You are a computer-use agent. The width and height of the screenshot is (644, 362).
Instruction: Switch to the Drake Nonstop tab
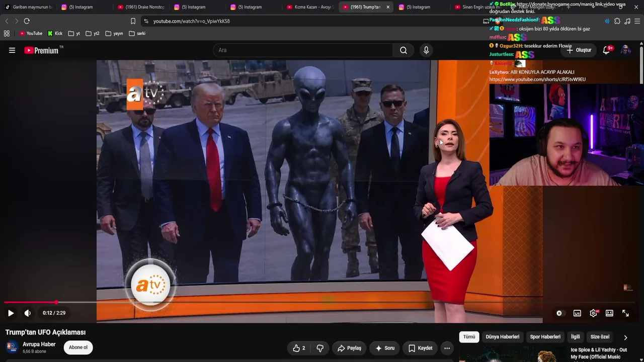coord(141,7)
